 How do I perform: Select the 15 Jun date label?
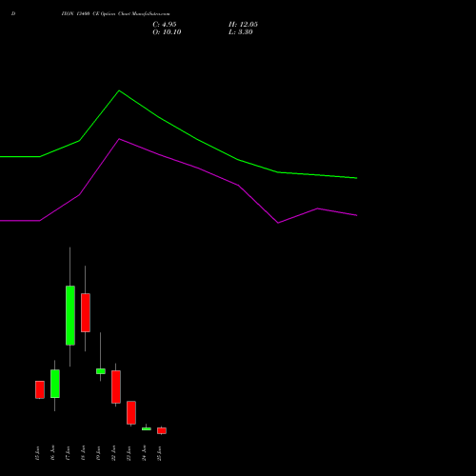point(37,453)
